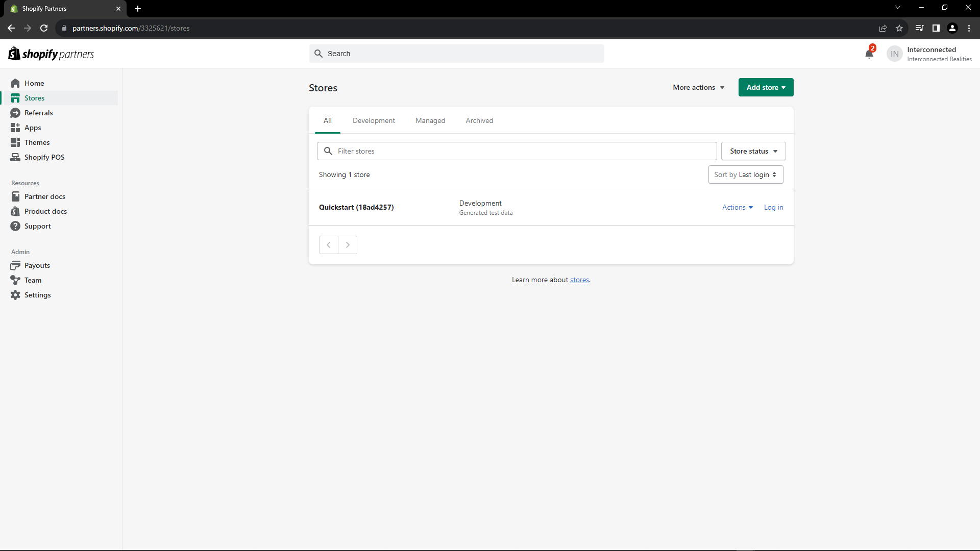Open the More actions menu
The image size is (980, 551).
coord(698,87)
